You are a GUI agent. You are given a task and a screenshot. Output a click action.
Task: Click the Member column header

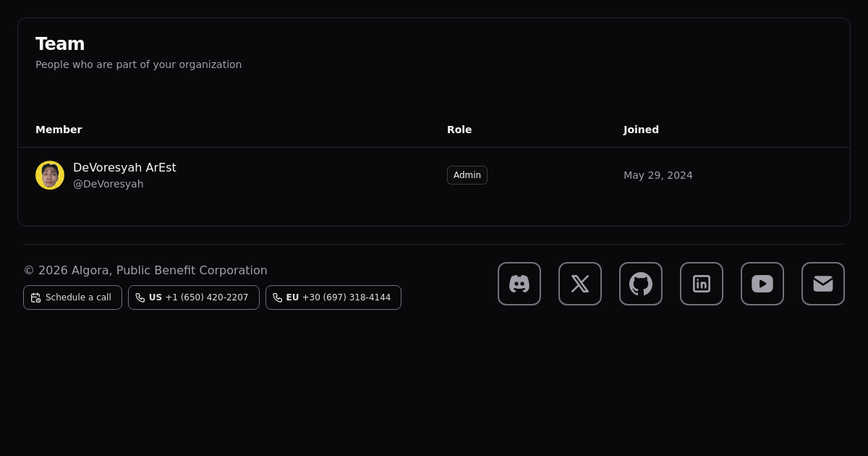coord(59,130)
